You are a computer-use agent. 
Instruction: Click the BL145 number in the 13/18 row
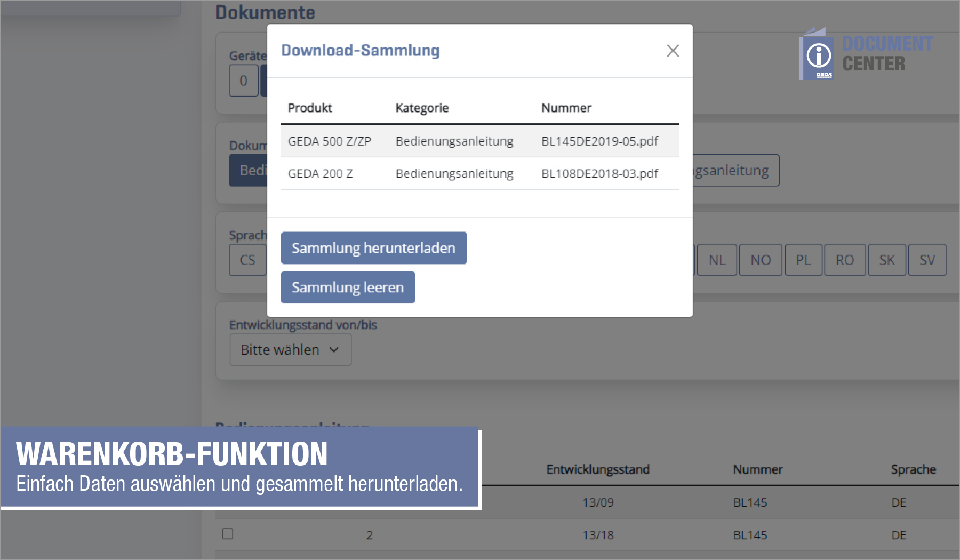point(750,535)
